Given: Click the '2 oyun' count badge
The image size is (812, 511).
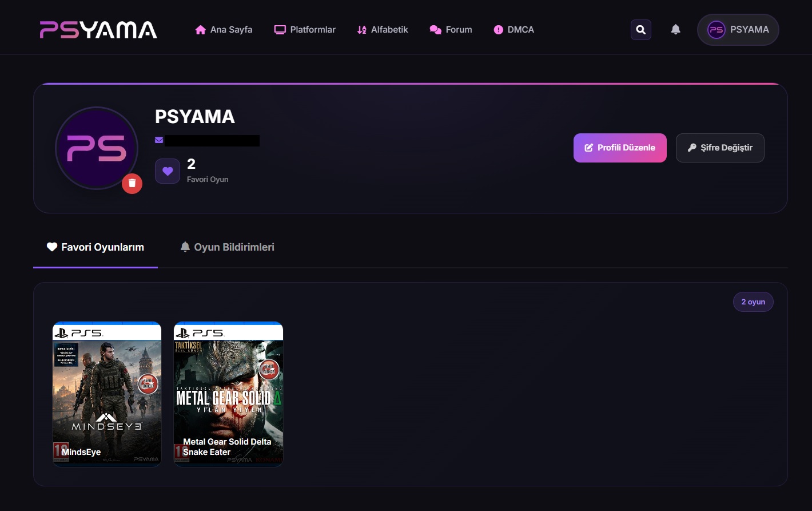Looking at the screenshot, I should (x=753, y=302).
